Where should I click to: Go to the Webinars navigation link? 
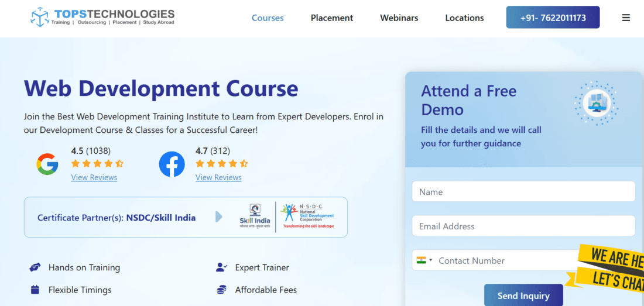399,18
